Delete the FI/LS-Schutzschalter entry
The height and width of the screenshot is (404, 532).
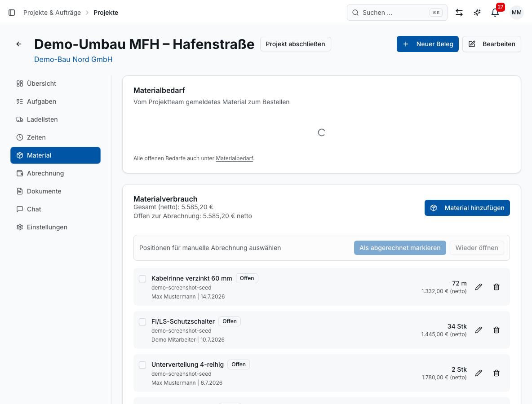(497, 330)
